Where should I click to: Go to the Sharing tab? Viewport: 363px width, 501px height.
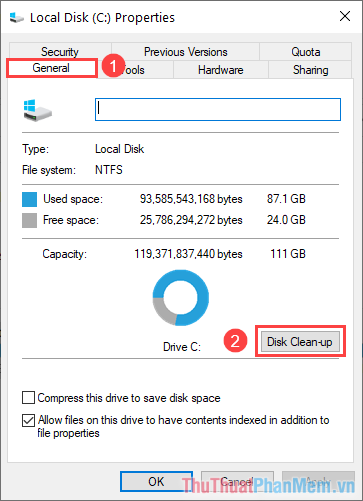pos(310,70)
